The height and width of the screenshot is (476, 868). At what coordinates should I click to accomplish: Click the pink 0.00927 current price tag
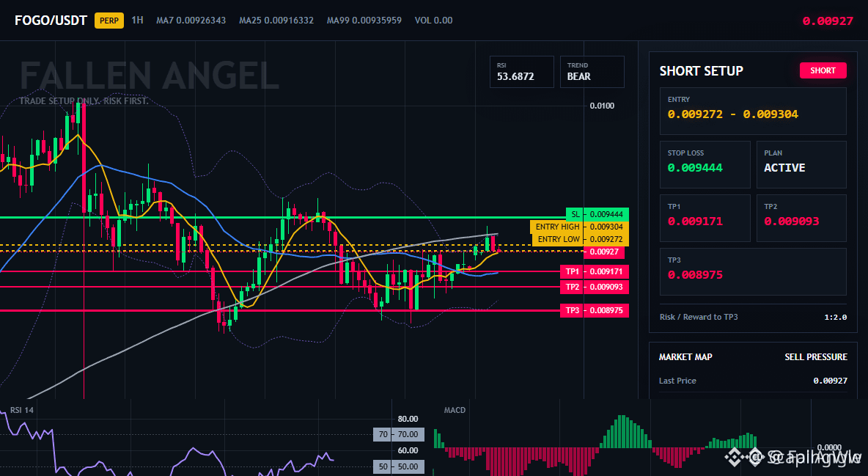point(604,252)
